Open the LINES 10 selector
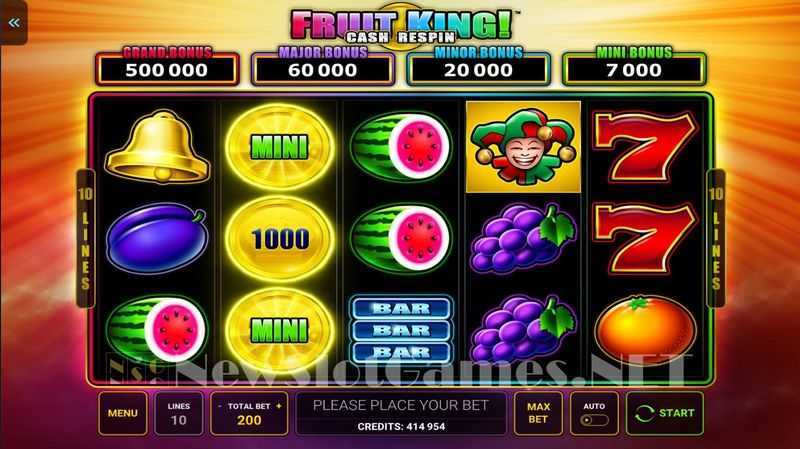The image size is (800, 449). [179, 413]
